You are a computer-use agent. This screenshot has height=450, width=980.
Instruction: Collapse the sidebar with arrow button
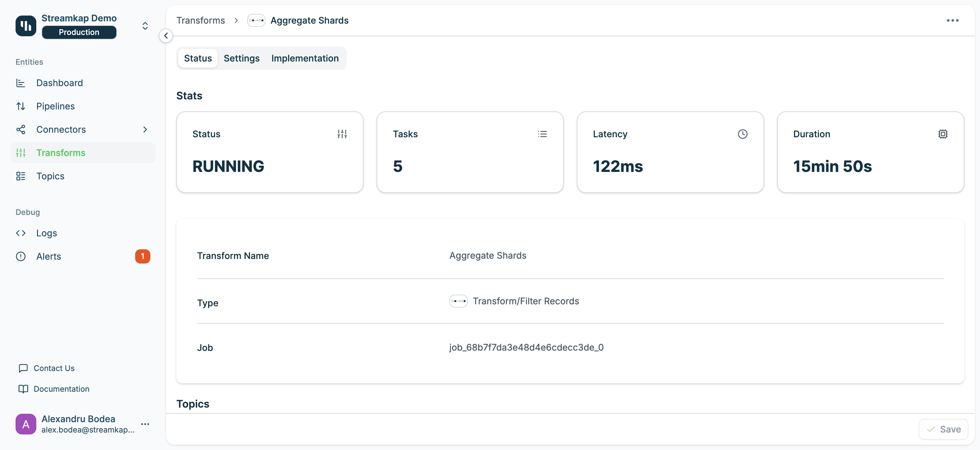166,36
